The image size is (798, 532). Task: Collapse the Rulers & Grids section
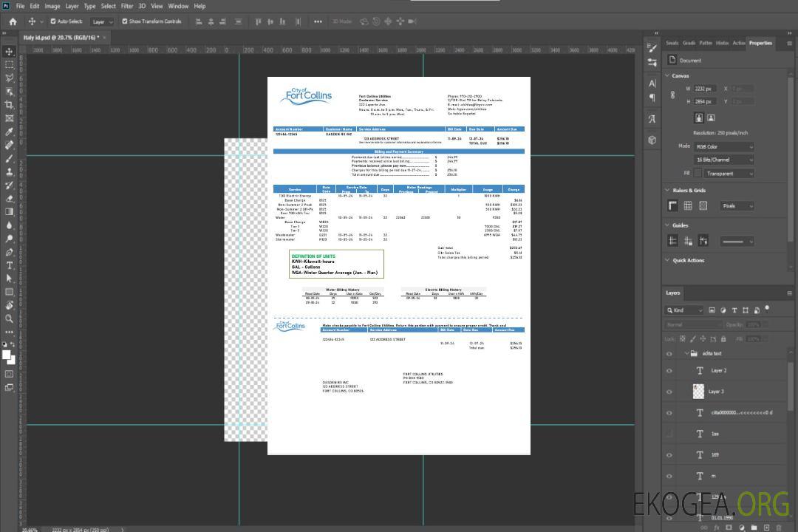668,191
